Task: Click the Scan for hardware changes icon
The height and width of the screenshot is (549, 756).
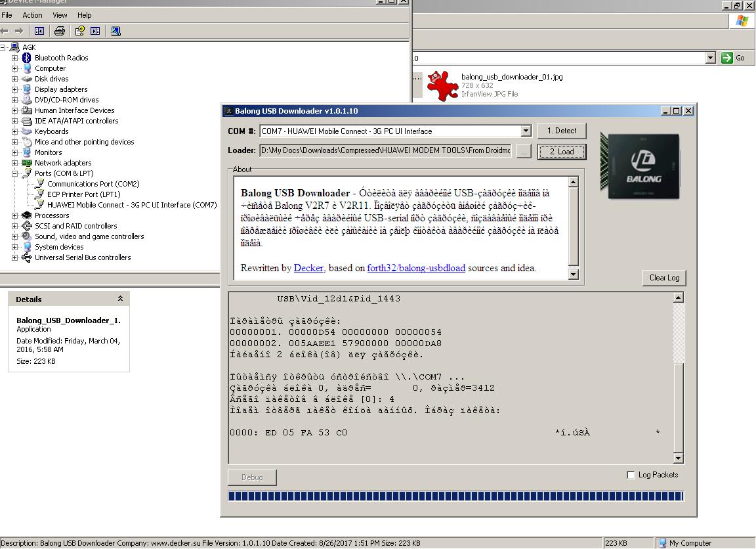Action: tap(115, 32)
